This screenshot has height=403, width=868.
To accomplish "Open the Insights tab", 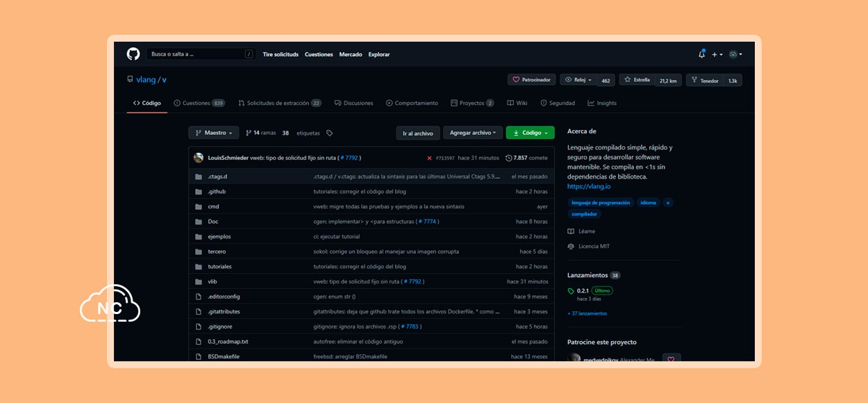I will (602, 103).
